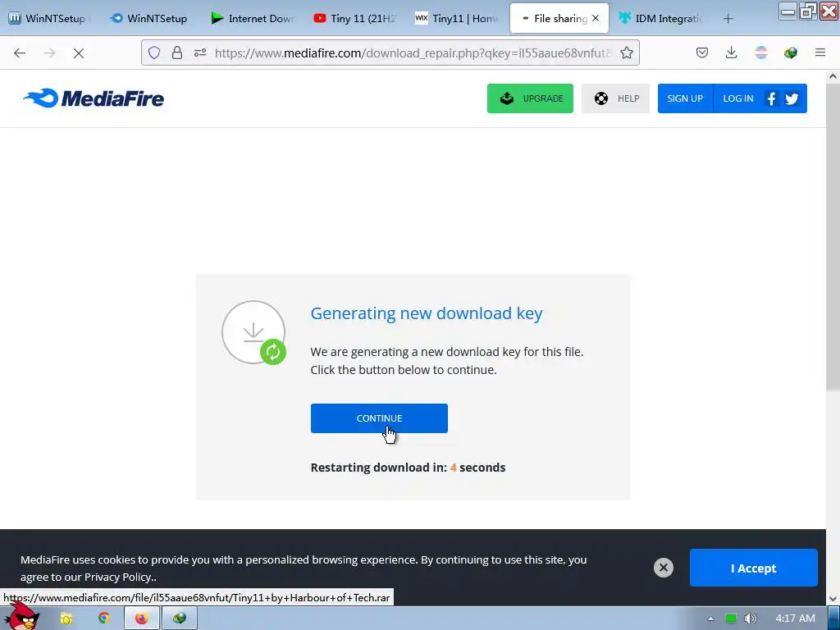Click the page scrollbar down arrow
Screen dimensions: 840x630
[x=833, y=599]
